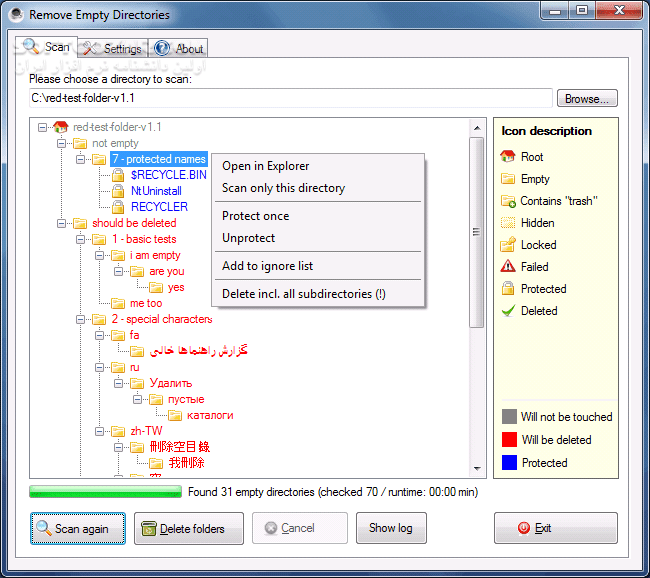The image size is (650, 578).
Task: Collapse the 'not empty' tree node
Action: (61, 143)
